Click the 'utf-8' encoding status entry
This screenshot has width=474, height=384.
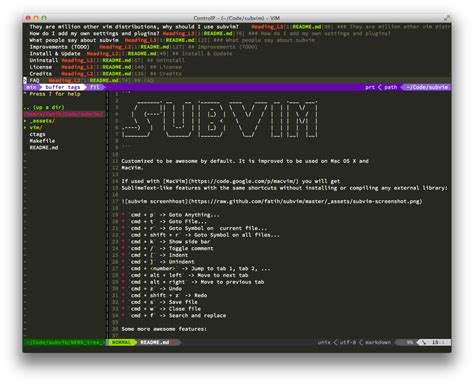[348, 342]
